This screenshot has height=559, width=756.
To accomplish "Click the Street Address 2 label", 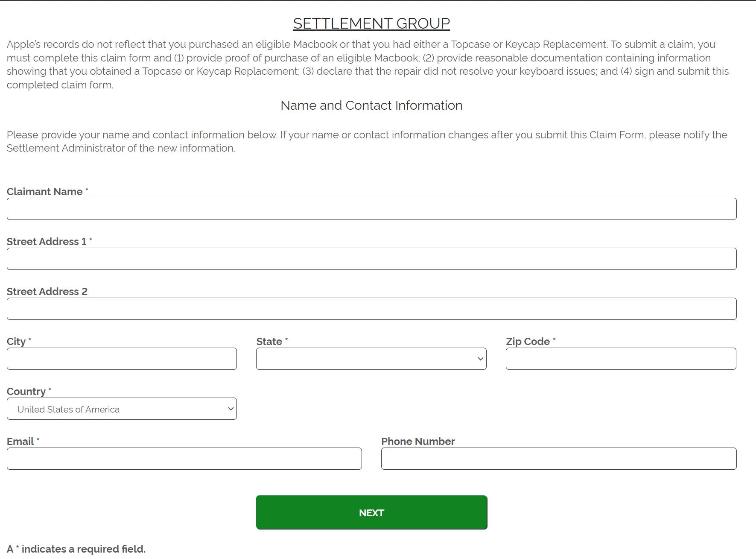I will click(47, 292).
